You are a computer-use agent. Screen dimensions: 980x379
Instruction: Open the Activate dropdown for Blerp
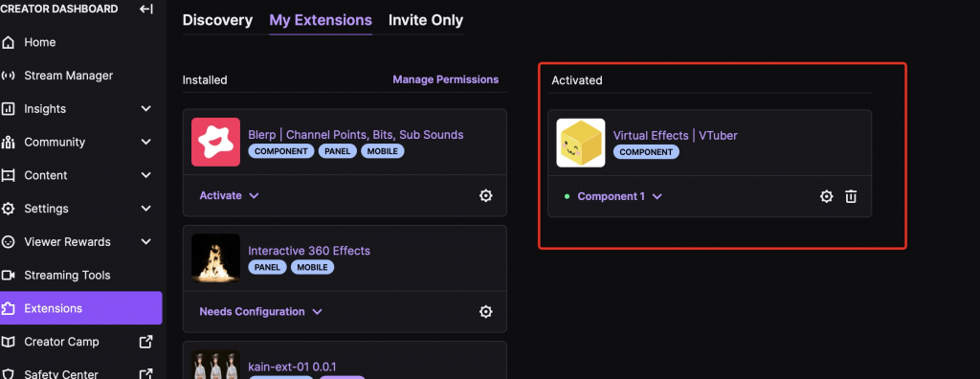point(229,196)
